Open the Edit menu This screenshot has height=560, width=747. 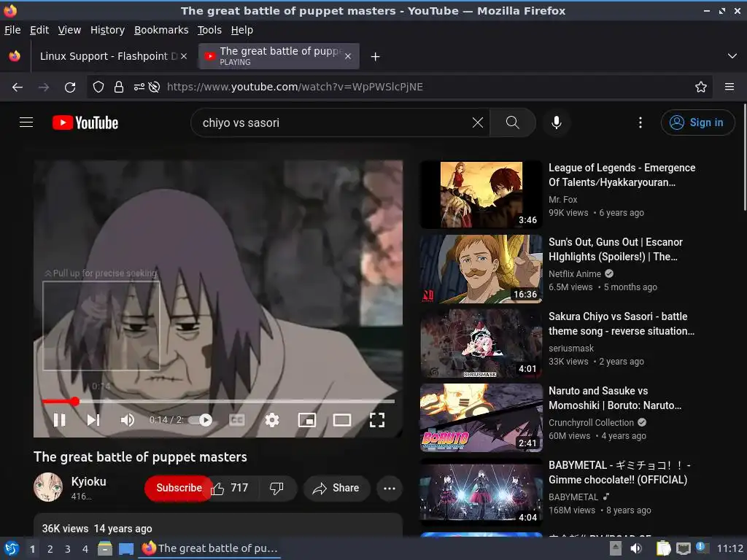coord(39,30)
